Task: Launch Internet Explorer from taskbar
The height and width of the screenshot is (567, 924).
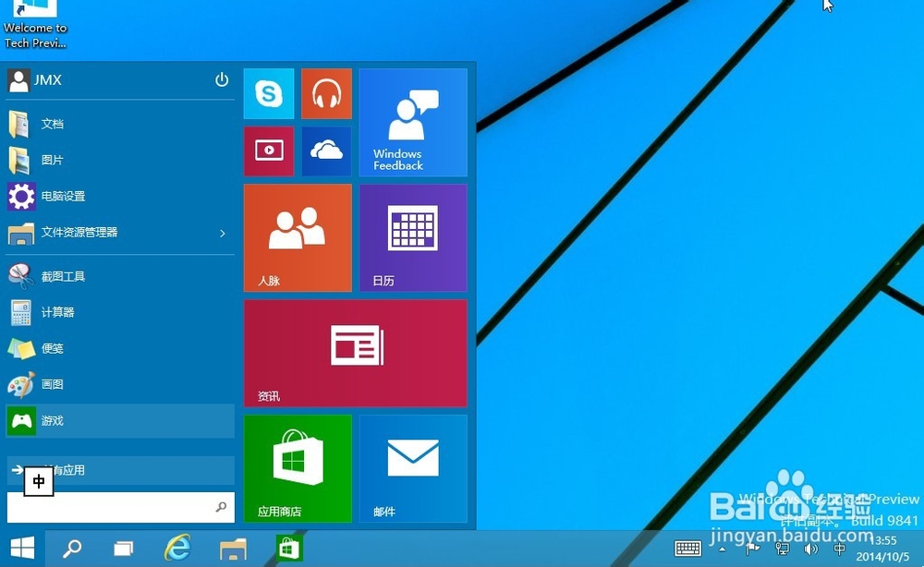Action: (177, 549)
